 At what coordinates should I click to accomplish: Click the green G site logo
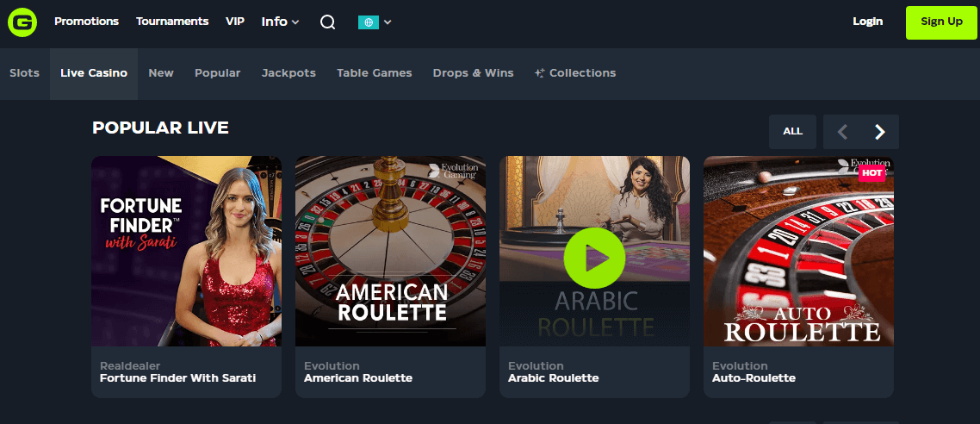pos(22,22)
